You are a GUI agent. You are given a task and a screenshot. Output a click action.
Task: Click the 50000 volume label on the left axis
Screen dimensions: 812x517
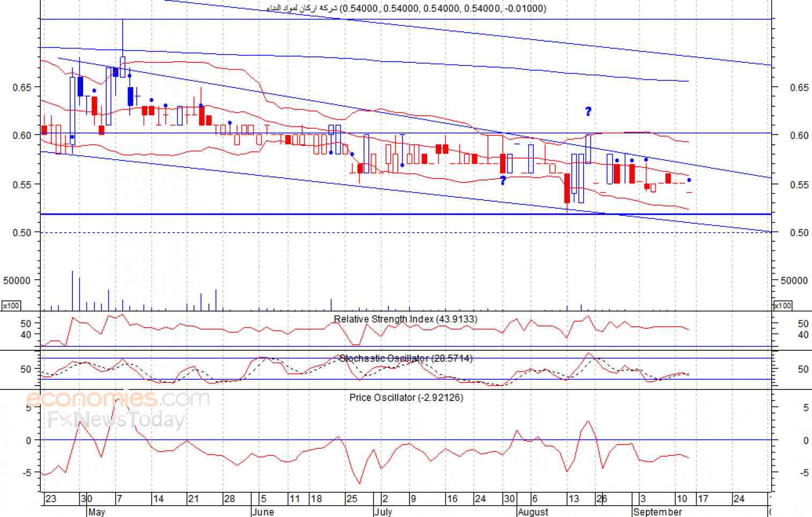[x=17, y=280]
